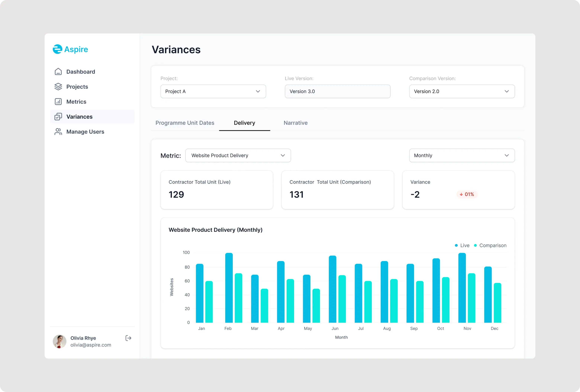Open the Metrics page link
This screenshot has width=580, height=392.
[76, 101]
